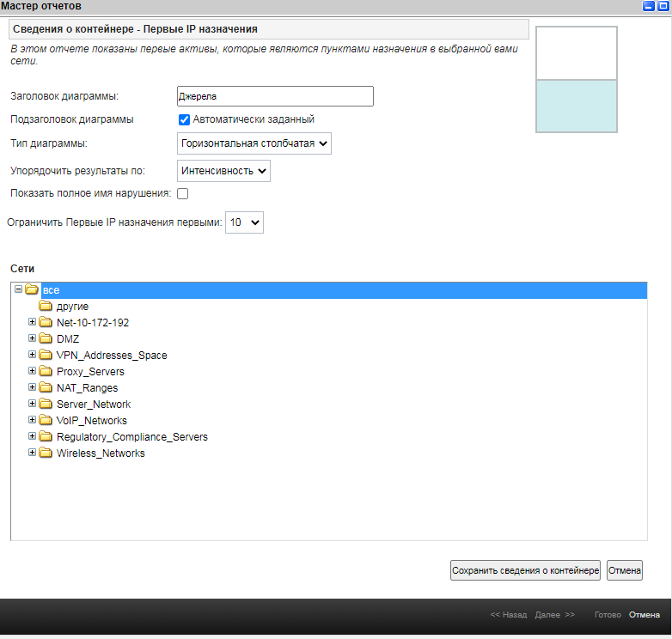Expand the VPN_Addresses_Space node
Viewport: 672px width, 639px height.
pyautogui.click(x=32, y=354)
